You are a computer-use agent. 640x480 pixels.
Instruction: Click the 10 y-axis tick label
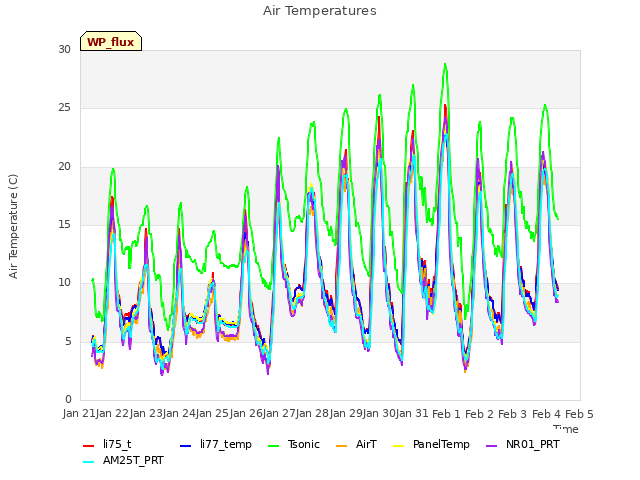point(64,282)
